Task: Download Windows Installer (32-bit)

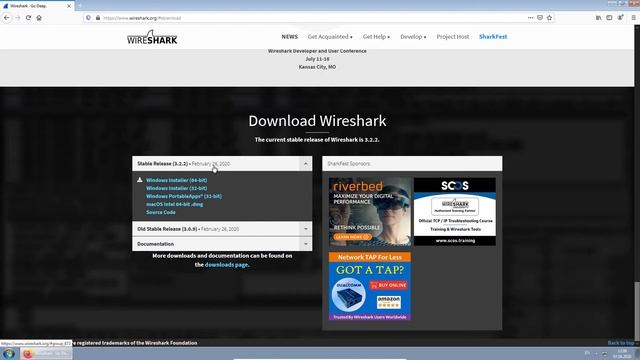Action: point(176,188)
